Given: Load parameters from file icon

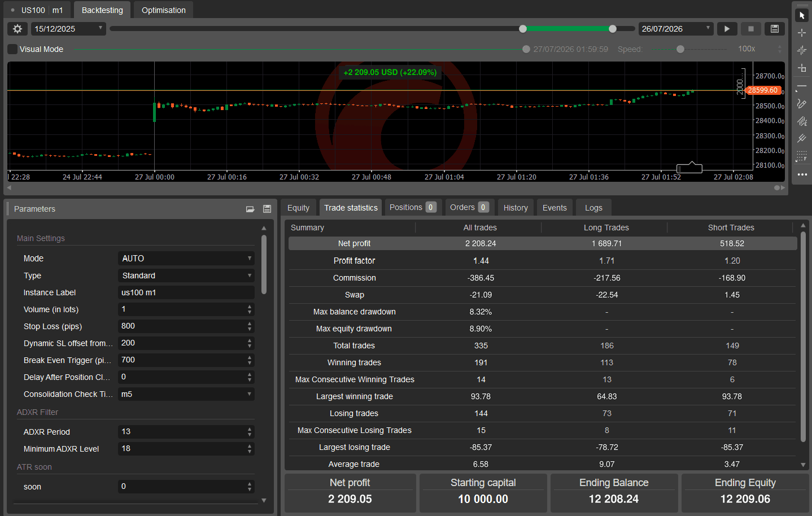Looking at the screenshot, I should pyautogui.click(x=250, y=209).
